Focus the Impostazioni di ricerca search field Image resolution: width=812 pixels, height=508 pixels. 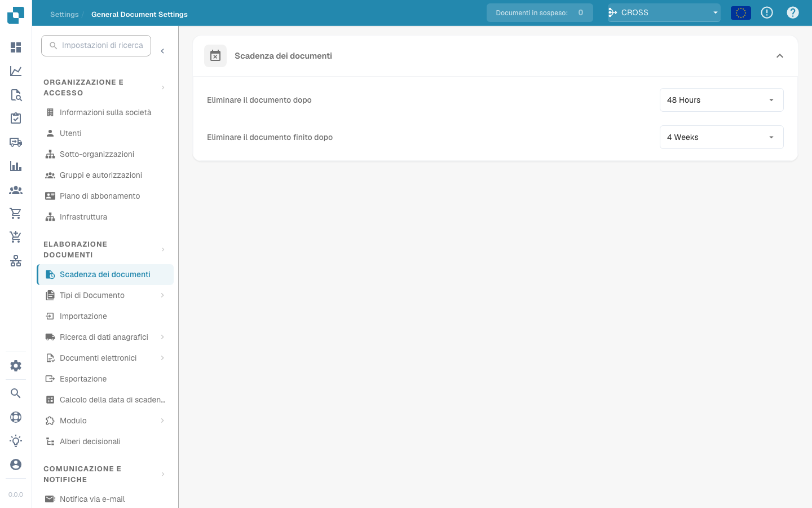tap(96, 45)
